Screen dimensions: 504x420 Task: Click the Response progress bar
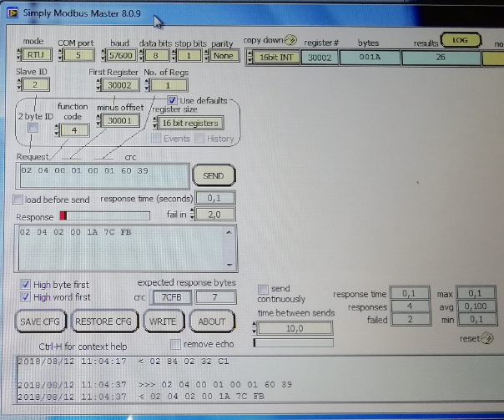tap(105, 215)
